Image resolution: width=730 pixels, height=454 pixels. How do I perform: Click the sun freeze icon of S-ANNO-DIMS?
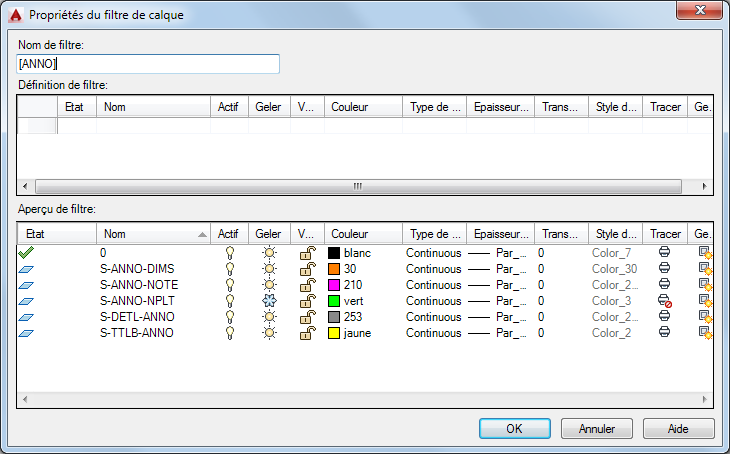[269, 269]
